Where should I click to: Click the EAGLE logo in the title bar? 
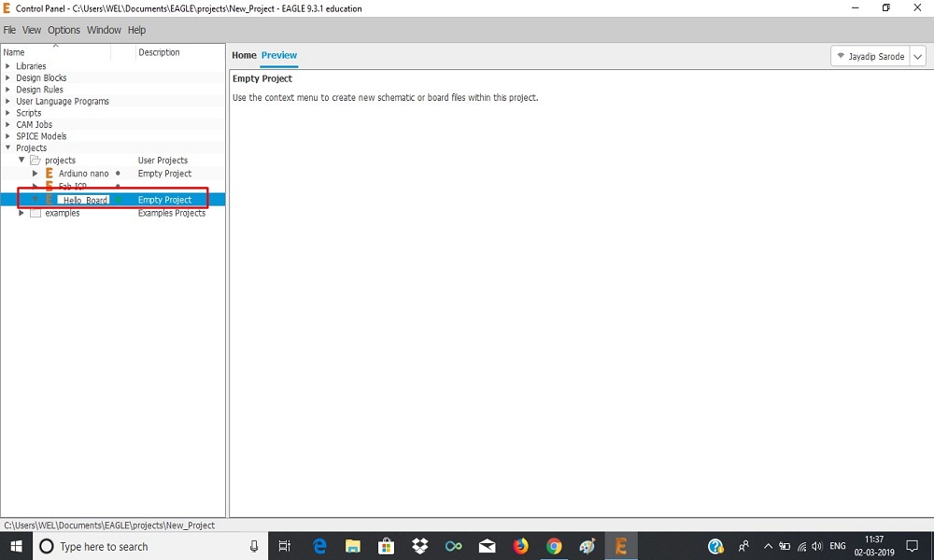7,8
